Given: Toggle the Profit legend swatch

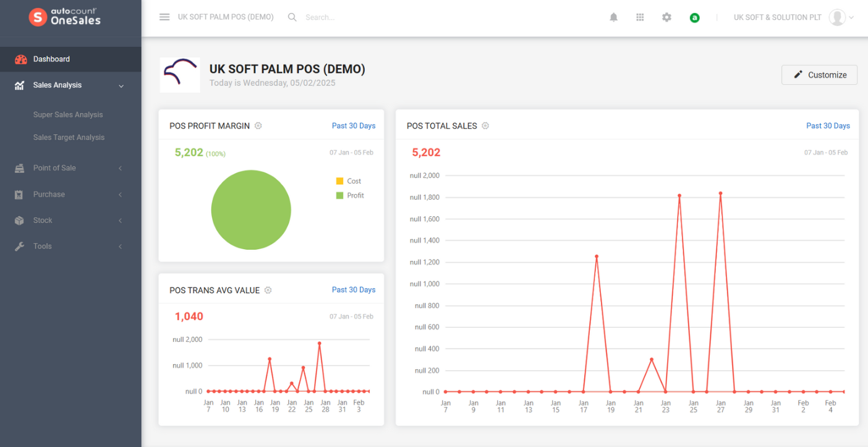Looking at the screenshot, I should point(339,195).
